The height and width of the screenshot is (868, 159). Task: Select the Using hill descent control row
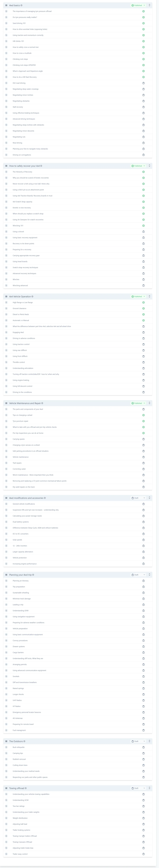click(78, 386)
